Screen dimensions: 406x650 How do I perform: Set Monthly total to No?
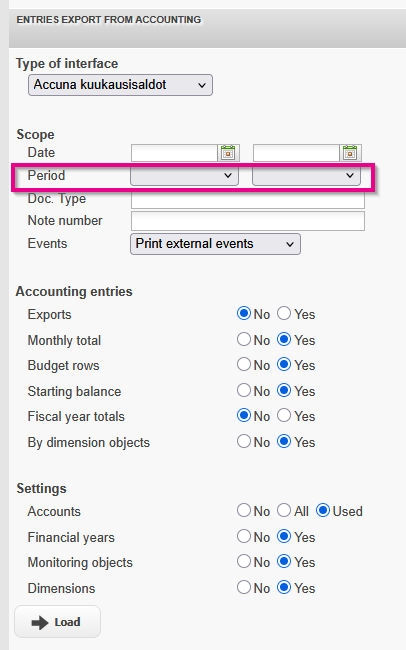(x=244, y=340)
